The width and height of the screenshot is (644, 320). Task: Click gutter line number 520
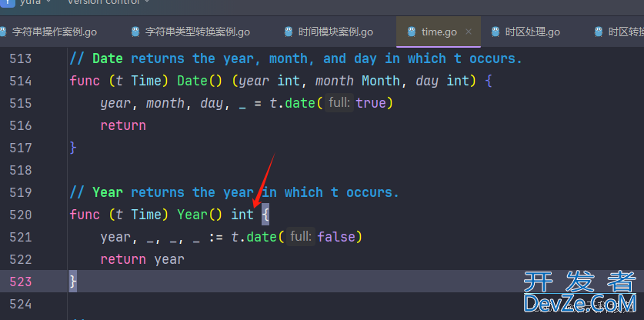click(x=21, y=215)
